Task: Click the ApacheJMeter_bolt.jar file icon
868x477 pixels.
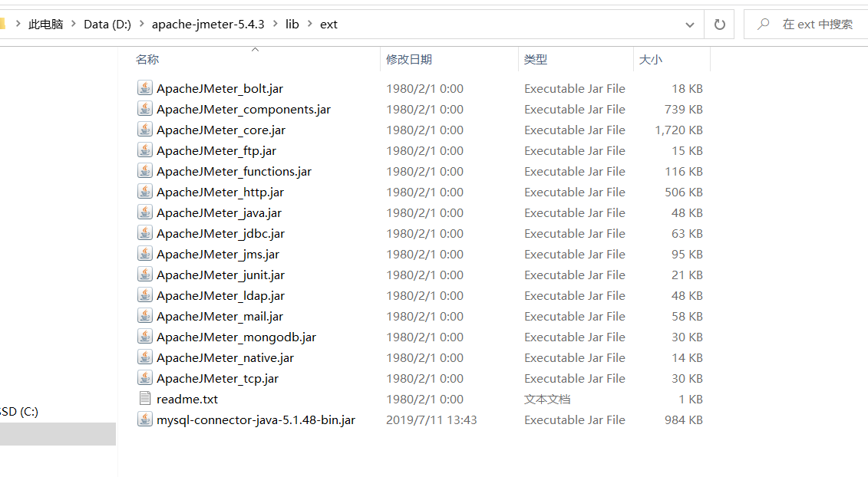Action: pos(145,88)
